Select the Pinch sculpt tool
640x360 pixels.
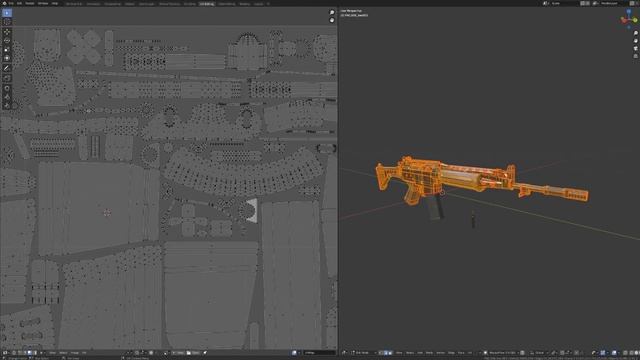7,105
